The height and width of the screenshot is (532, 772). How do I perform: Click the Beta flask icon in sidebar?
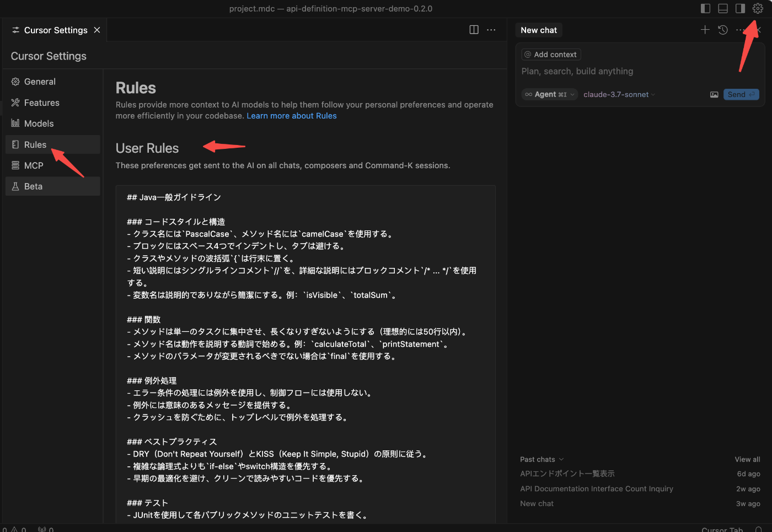15,186
